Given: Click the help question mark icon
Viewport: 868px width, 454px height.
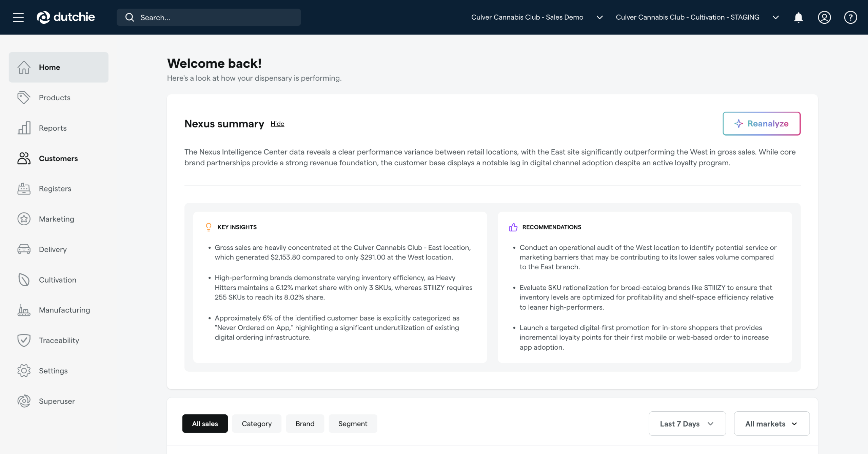Looking at the screenshot, I should pyautogui.click(x=850, y=17).
